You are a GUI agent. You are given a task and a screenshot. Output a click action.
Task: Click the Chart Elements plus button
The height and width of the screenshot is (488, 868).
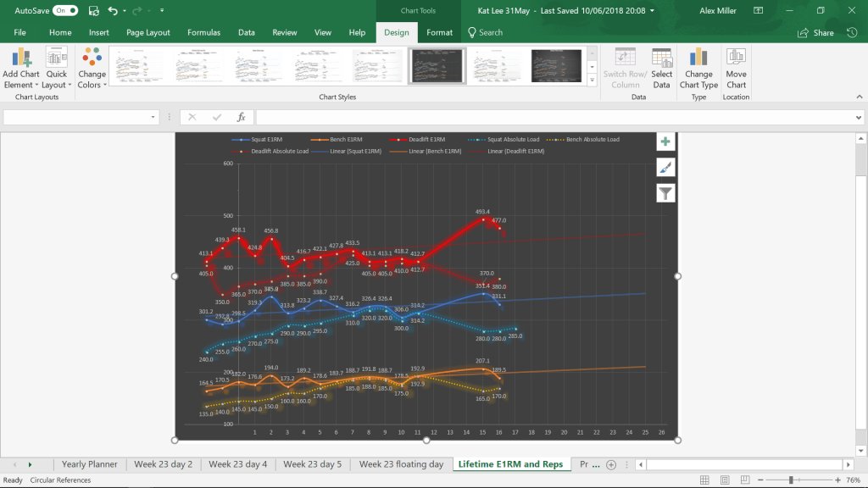(x=665, y=141)
